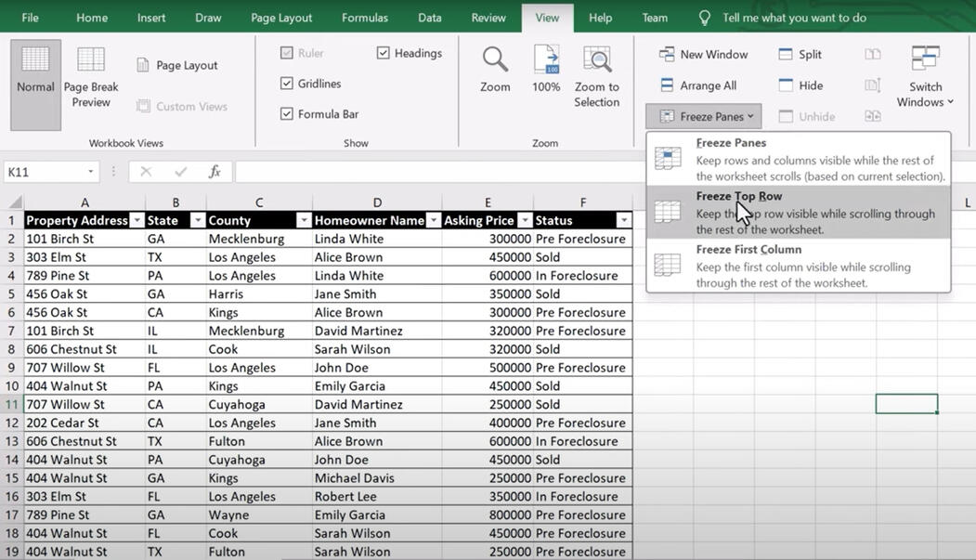Screen dimensions: 976x560
Task: Click the Page Layout view button
Action: point(177,66)
